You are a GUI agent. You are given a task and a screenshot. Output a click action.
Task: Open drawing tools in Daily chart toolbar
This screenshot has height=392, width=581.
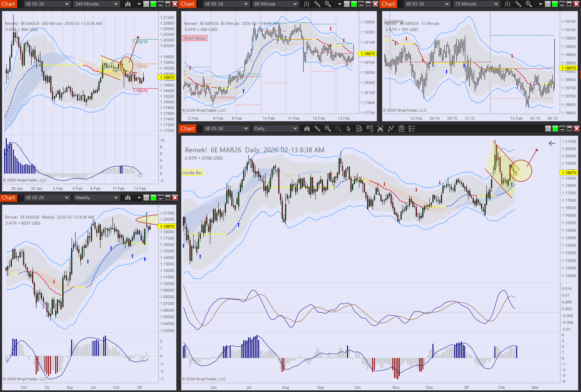pyautogui.click(x=317, y=129)
